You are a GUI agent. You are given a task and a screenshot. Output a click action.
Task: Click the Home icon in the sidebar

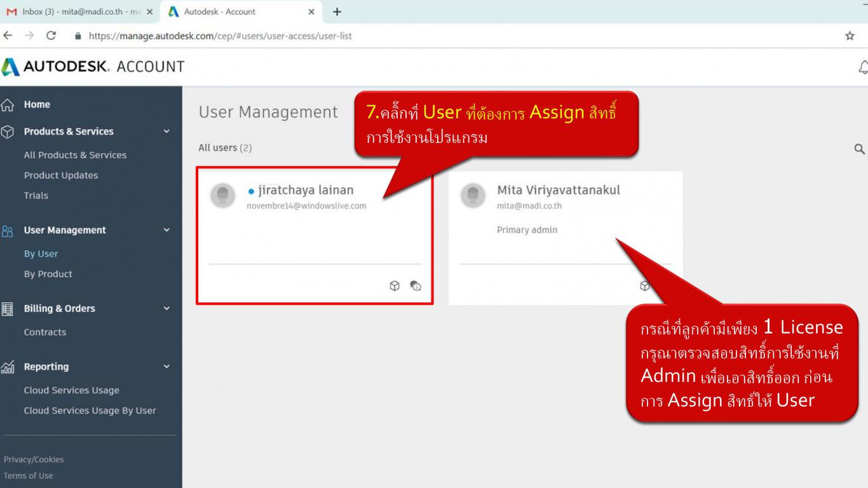[8, 105]
